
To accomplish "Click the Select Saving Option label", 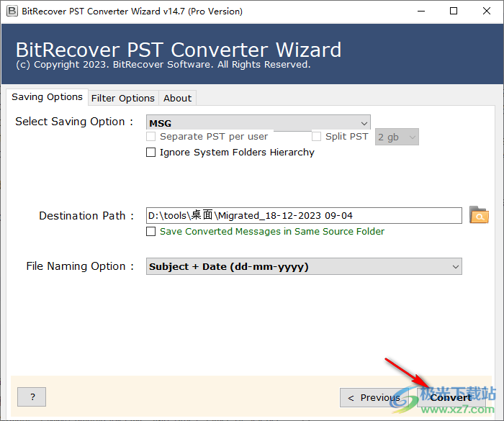I will click(x=74, y=122).
